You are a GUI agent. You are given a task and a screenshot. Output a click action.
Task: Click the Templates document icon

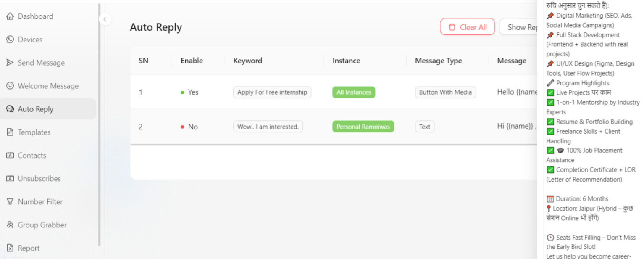click(10, 132)
